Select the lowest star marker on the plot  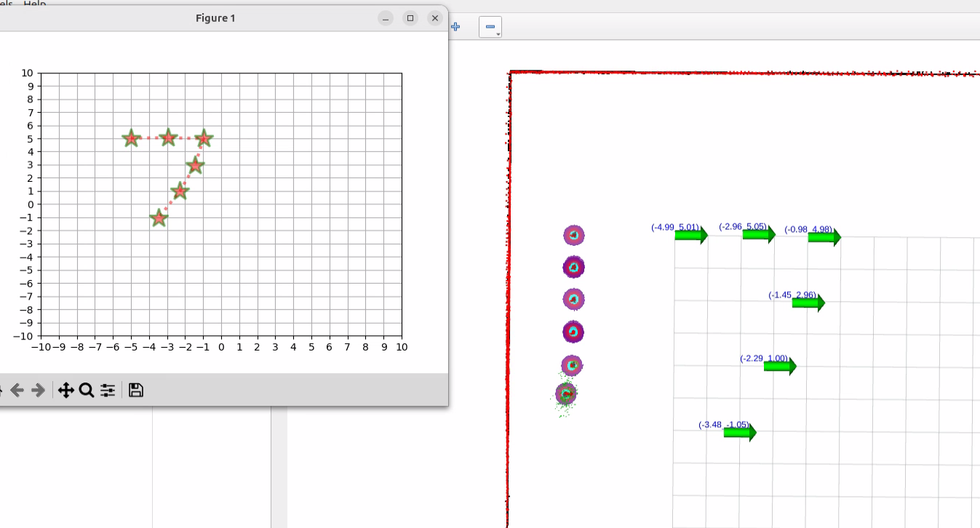click(x=159, y=218)
